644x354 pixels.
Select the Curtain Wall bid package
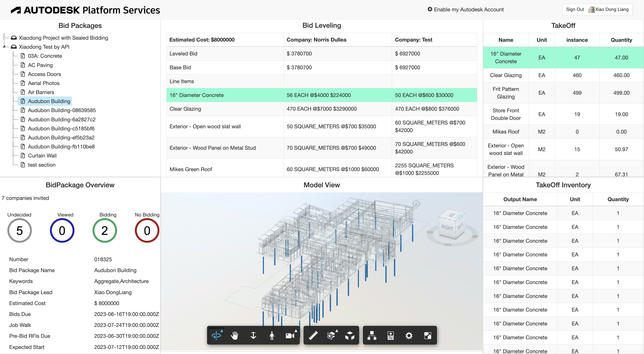[42, 156]
